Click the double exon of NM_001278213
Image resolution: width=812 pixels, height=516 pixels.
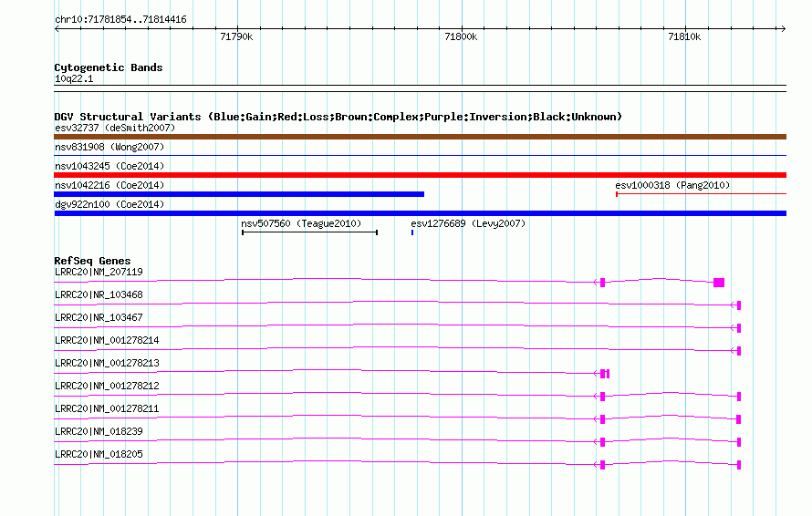(x=605, y=374)
